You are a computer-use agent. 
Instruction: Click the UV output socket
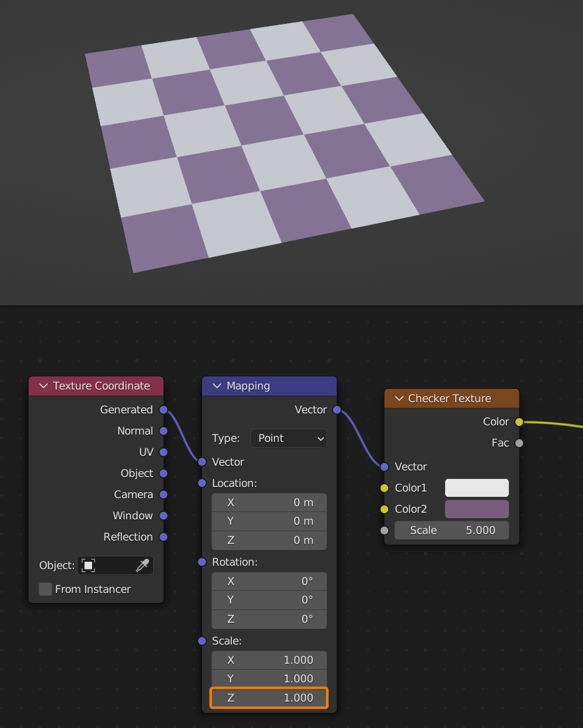tap(163, 452)
